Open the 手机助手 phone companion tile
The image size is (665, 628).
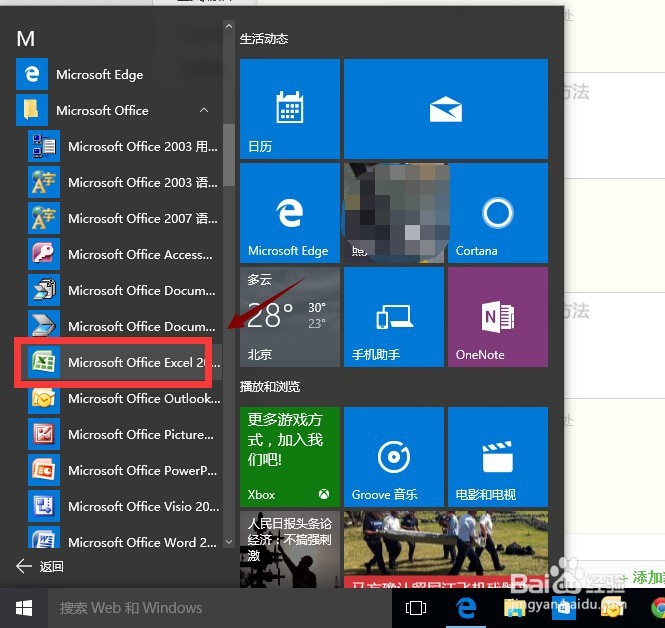pos(394,317)
